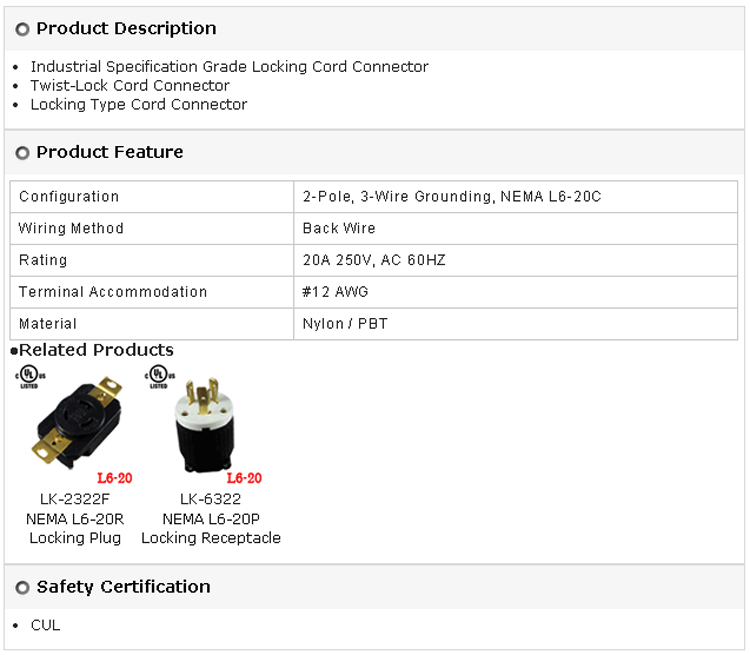Click the Product Feature bullet icon

[x=23, y=154]
